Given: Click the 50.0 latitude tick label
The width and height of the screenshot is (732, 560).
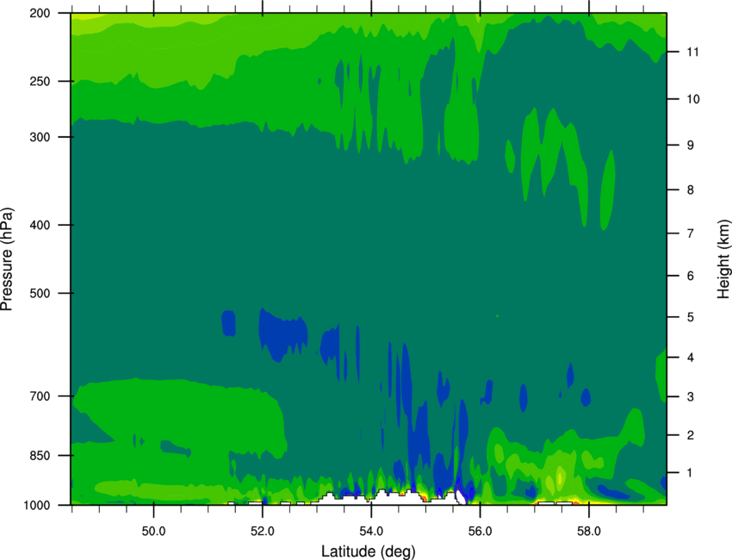Looking at the screenshot, I should [153, 532].
